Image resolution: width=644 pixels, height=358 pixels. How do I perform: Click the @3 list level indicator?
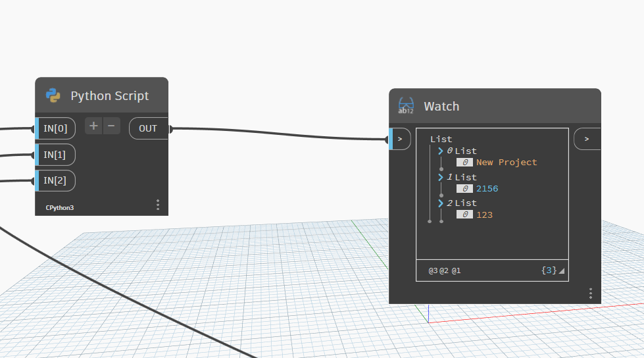433,271
